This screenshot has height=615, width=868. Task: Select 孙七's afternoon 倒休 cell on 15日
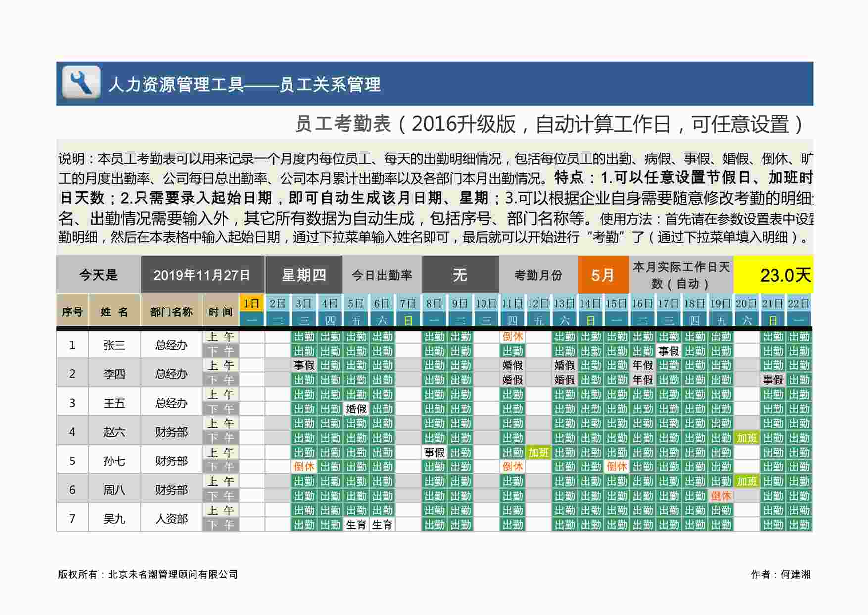click(617, 466)
